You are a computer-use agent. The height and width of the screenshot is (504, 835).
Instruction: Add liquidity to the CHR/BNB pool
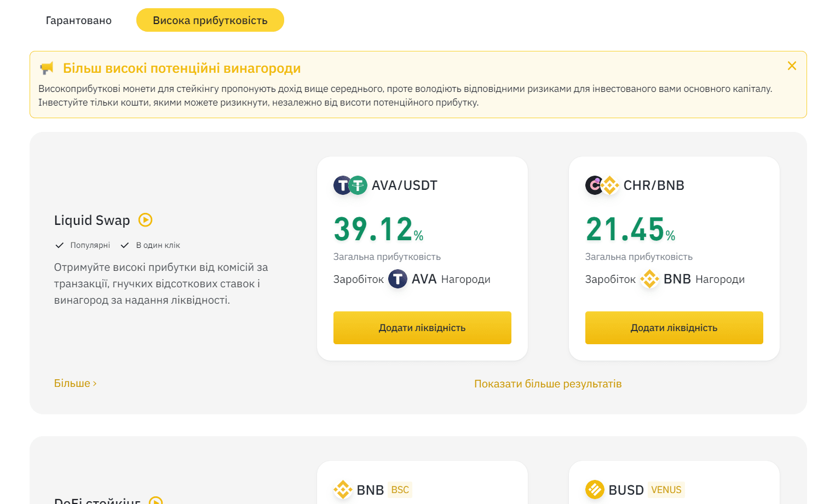674,328
